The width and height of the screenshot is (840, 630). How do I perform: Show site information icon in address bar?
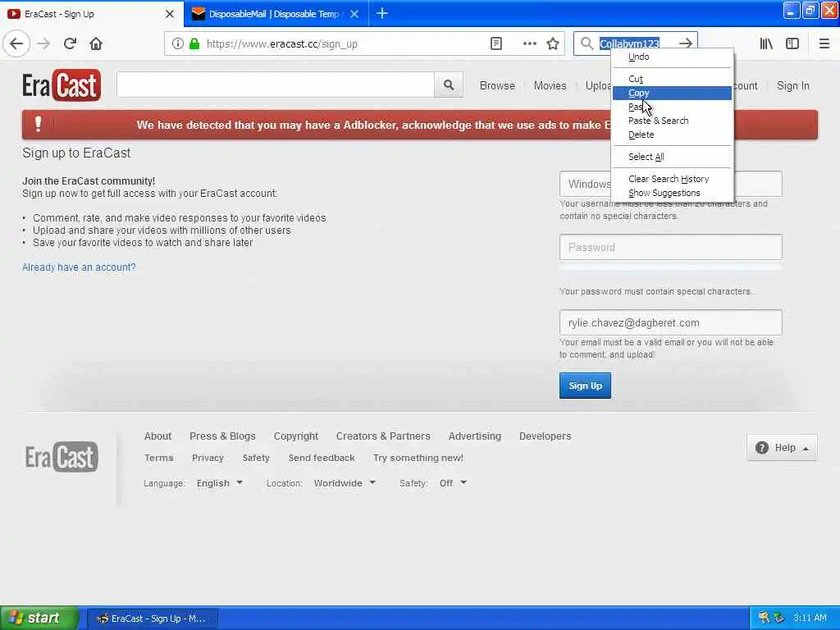coord(177,44)
